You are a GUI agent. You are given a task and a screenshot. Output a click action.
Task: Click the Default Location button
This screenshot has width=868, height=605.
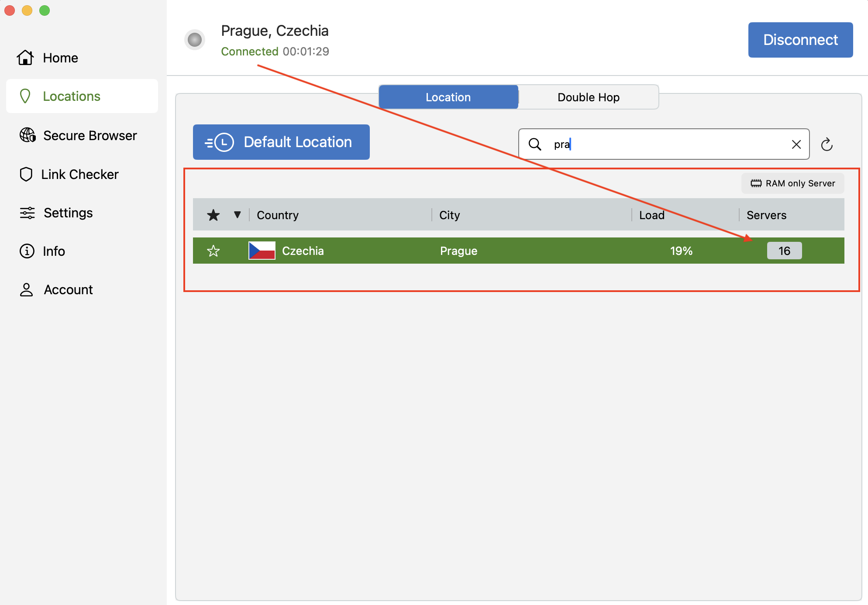[x=281, y=142]
